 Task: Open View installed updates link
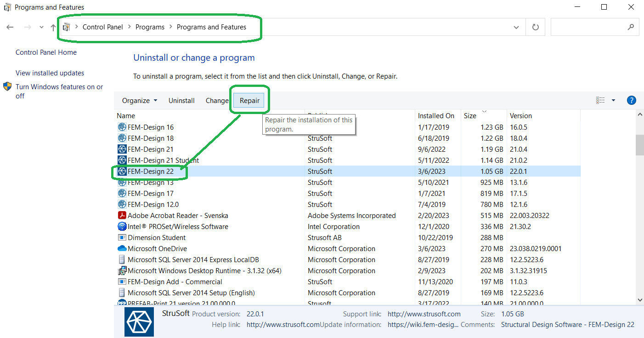click(50, 73)
